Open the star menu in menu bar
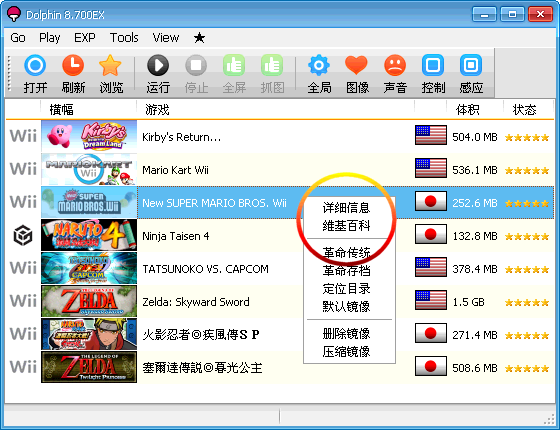Screen dimensions: 560x430 coord(199,38)
